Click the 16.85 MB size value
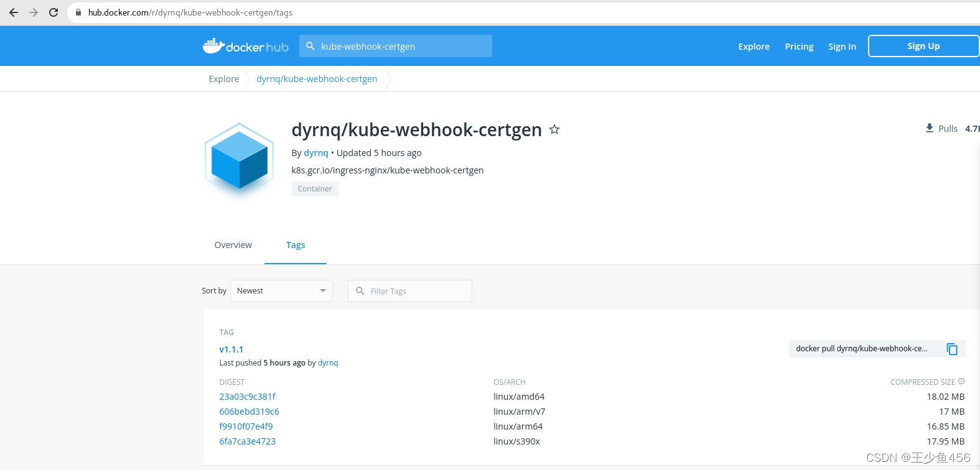 (x=946, y=426)
